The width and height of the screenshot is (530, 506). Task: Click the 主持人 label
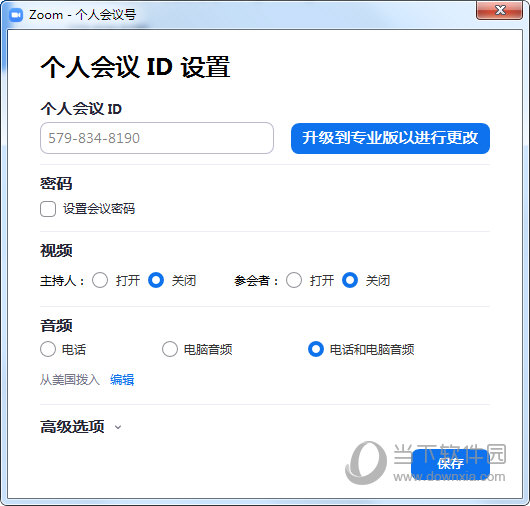click(x=62, y=281)
